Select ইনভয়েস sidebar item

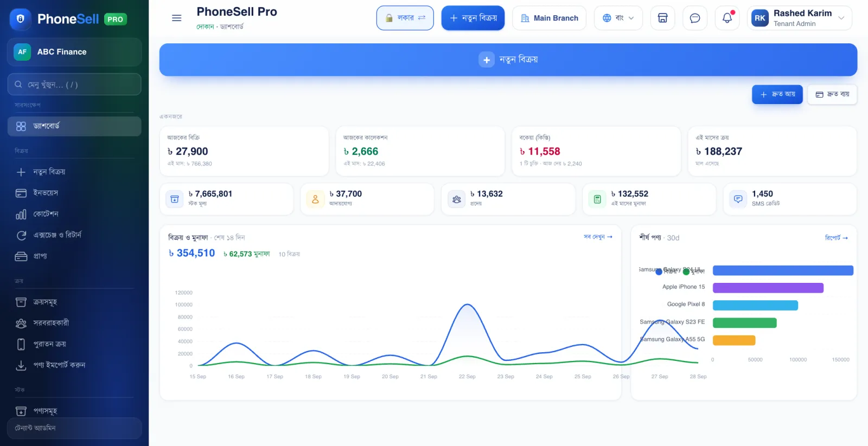point(74,193)
